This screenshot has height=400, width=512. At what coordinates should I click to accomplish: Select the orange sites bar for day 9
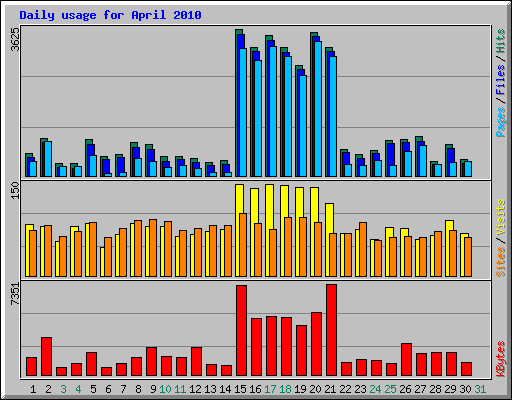coord(153,248)
